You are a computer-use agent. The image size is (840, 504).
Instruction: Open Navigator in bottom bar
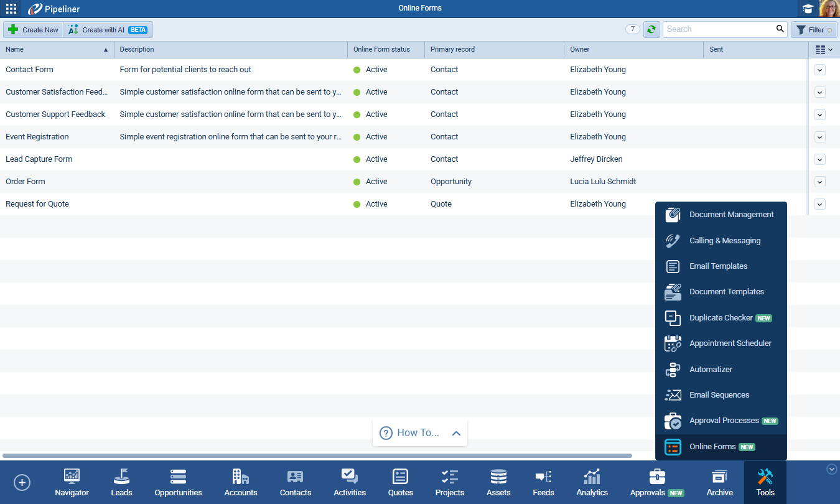[72, 483]
